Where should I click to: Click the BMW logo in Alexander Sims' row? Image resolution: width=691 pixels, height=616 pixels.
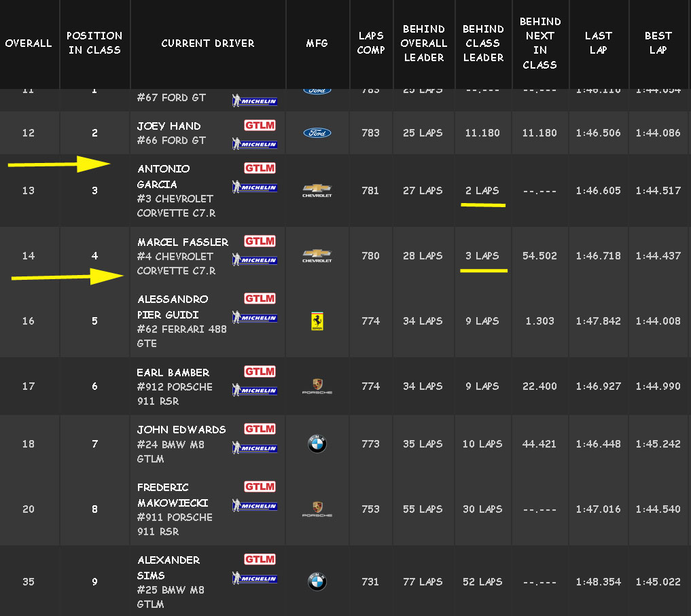(317, 581)
